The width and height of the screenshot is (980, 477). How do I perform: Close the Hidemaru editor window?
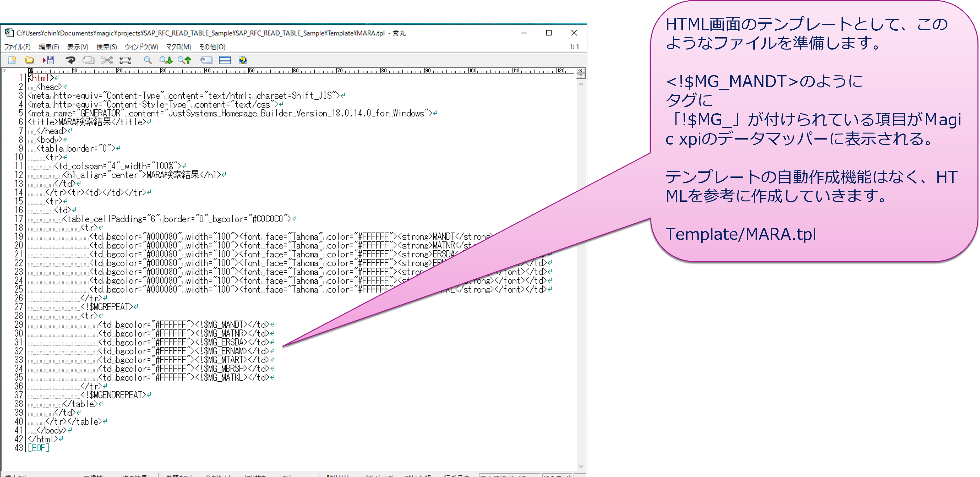(574, 33)
